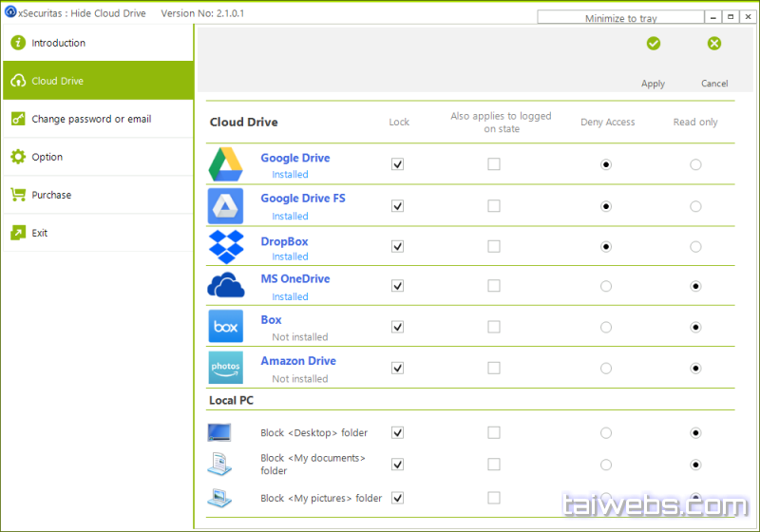Open Change password or email page
This screenshot has width=760, height=532.
pyautogui.click(x=91, y=119)
